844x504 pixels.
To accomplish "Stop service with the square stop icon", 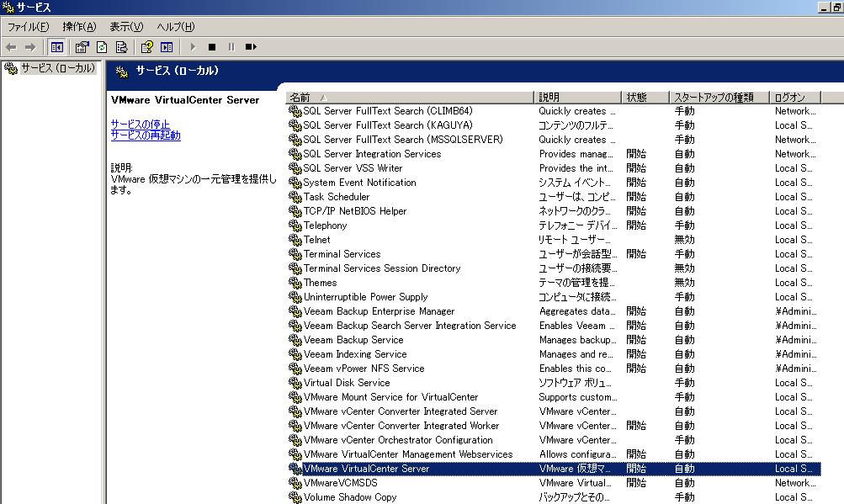I will click(212, 47).
